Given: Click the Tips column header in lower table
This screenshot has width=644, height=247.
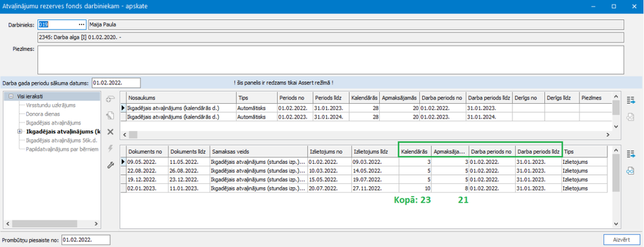Looking at the screenshot, I should point(585,152).
